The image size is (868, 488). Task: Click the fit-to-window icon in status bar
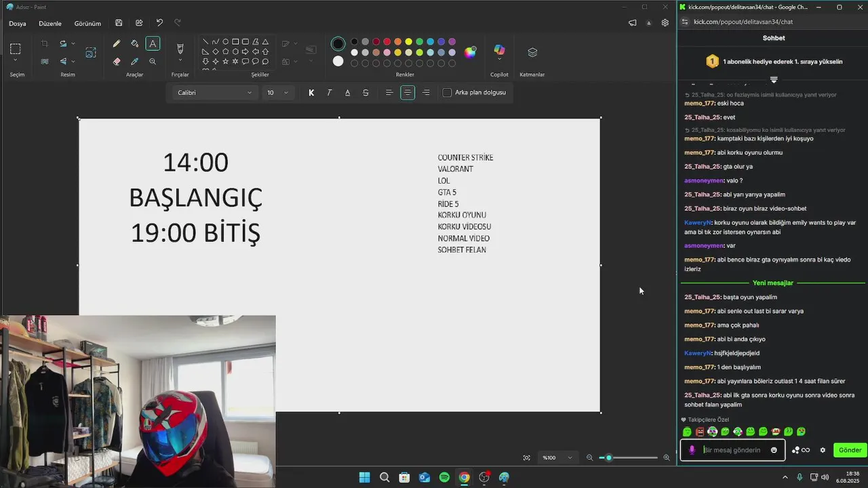(526, 457)
